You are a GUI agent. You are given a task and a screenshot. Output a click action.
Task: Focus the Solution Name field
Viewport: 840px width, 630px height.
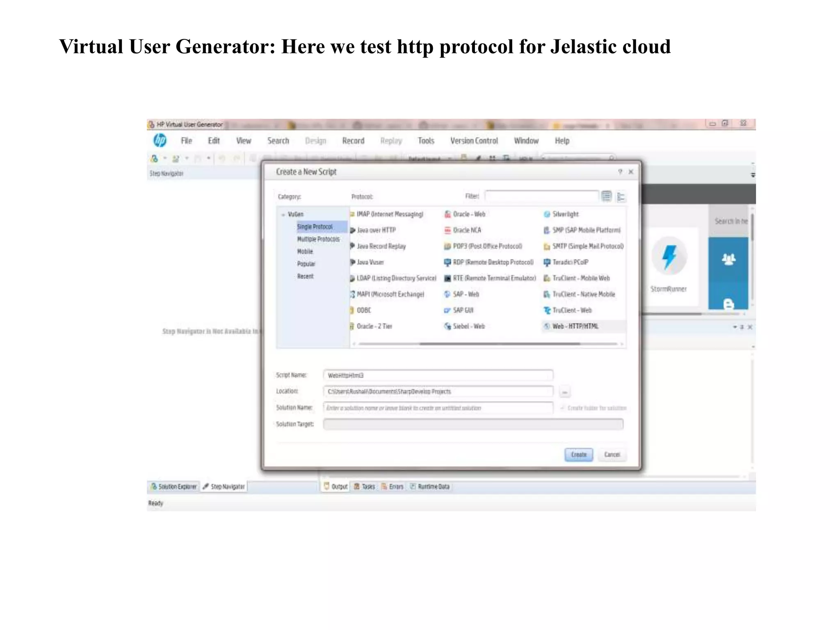[x=438, y=408]
